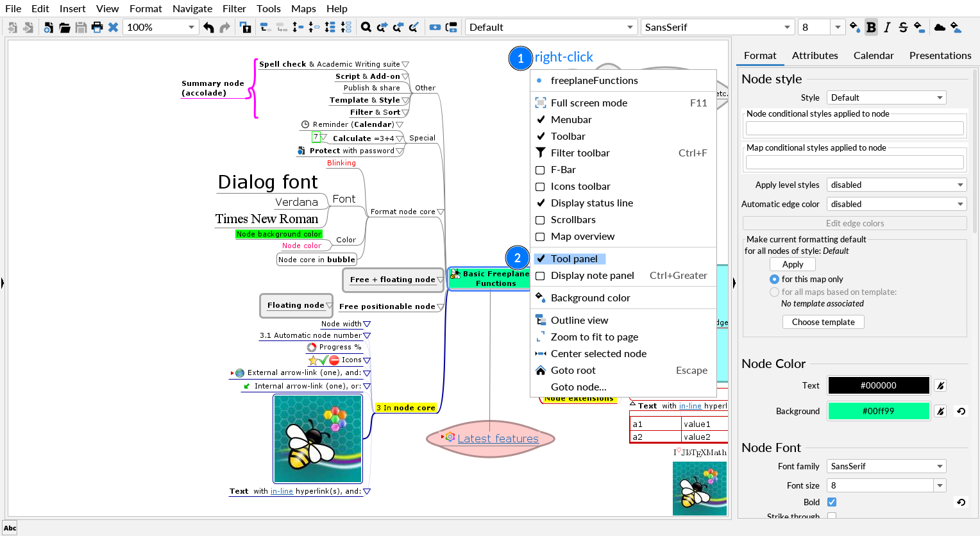Expand the Font family SansSerif dropdown
Image resolution: width=980 pixels, height=536 pixels.
point(886,466)
